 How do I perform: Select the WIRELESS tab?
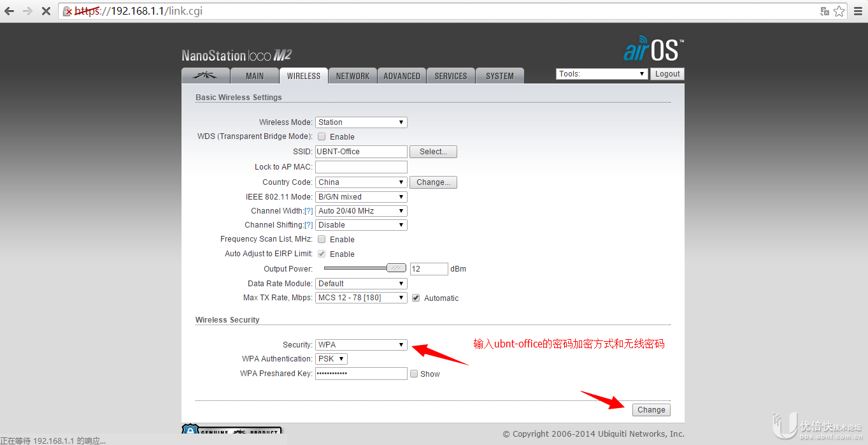[x=304, y=75]
